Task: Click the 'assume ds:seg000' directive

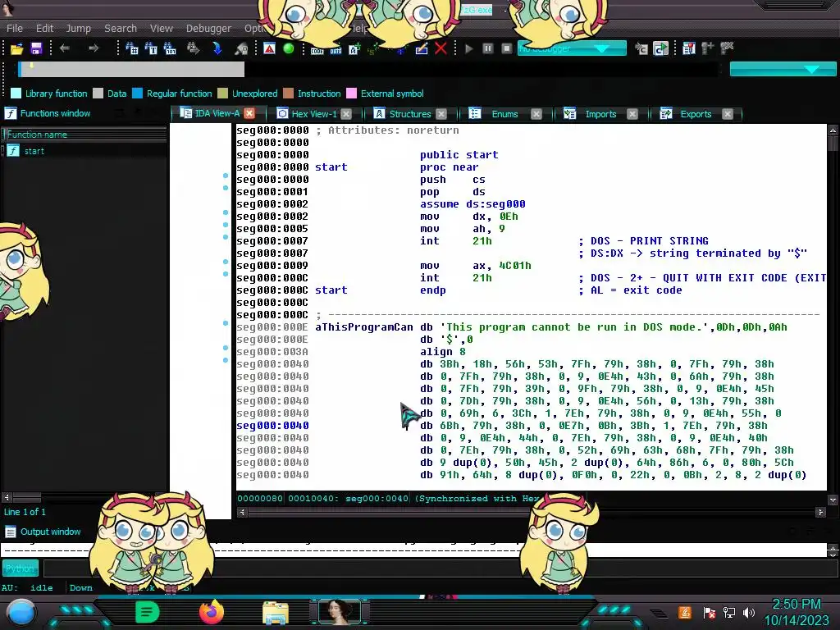Action: (x=472, y=204)
